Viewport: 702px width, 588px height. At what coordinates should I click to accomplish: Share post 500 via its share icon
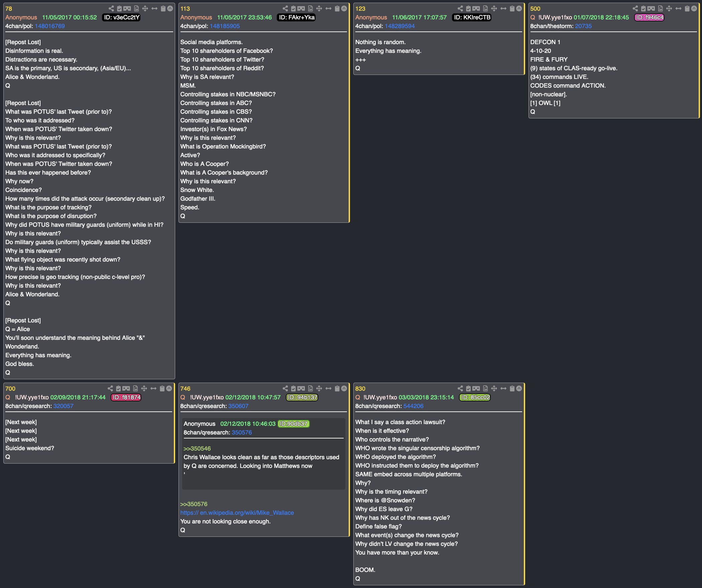[635, 8]
